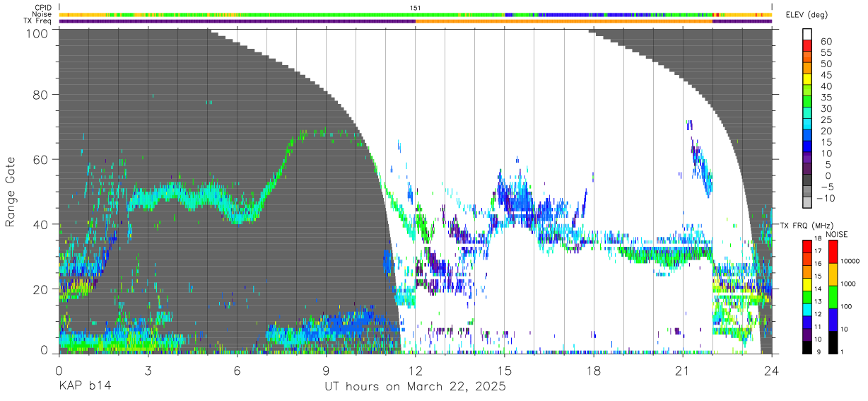Click the TX Freq row label
Viewport: 868px width, 401px height.
[x=37, y=21]
